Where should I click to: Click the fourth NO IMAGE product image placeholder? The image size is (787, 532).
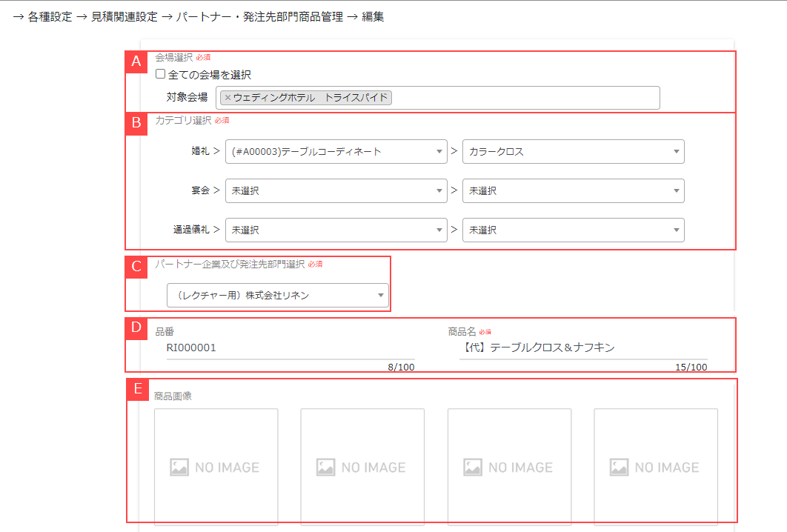pos(656,466)
